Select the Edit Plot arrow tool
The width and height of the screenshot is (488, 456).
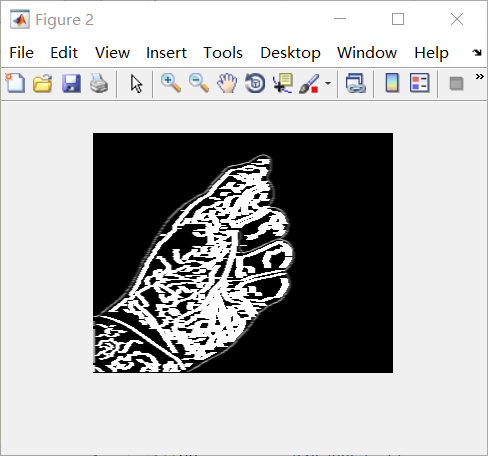136,83
